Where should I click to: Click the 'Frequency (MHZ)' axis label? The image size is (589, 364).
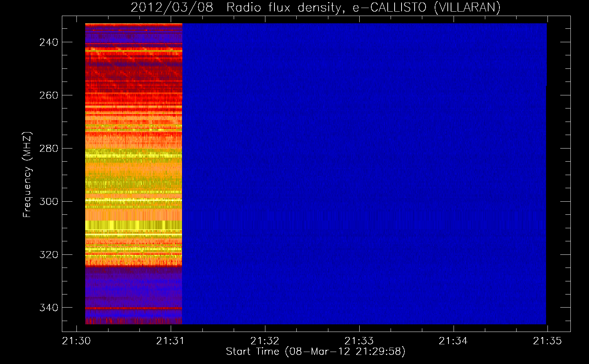click(x=27, y=175)
